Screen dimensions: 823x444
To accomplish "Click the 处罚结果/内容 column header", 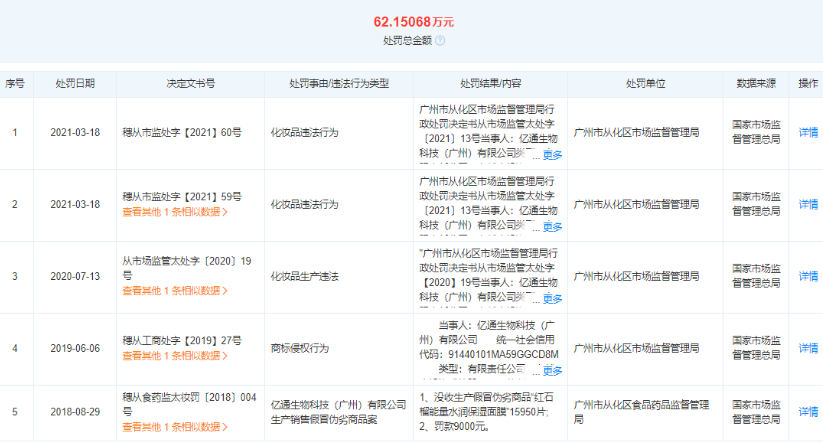I will click(x=490, y=84).
